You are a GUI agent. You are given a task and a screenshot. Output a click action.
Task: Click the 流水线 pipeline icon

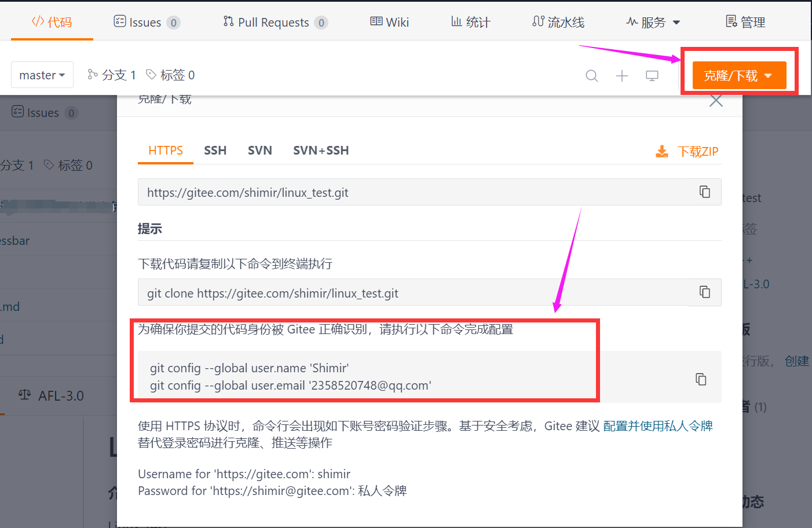(538, 21)
